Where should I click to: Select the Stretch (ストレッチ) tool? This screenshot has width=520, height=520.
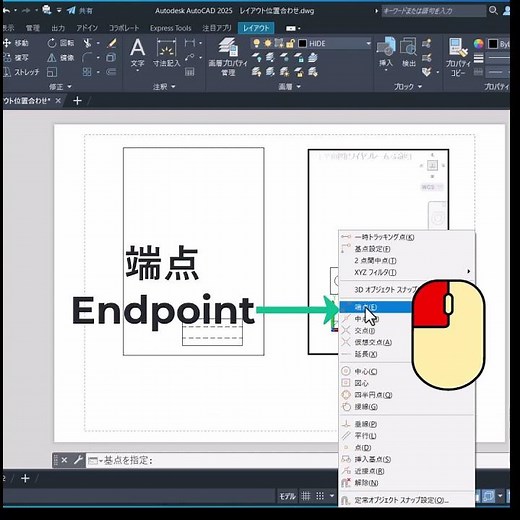point(21,72)
